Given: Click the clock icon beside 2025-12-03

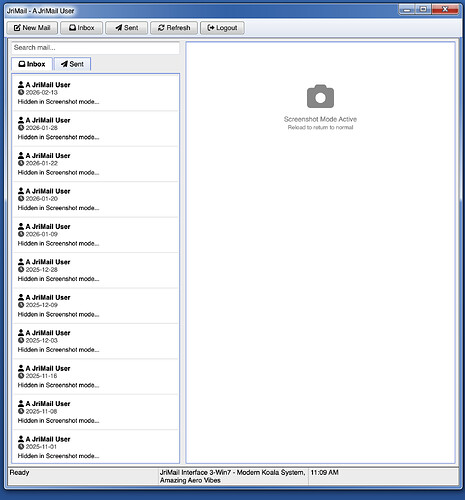Looking at the screenshot, I should point(21,340).
